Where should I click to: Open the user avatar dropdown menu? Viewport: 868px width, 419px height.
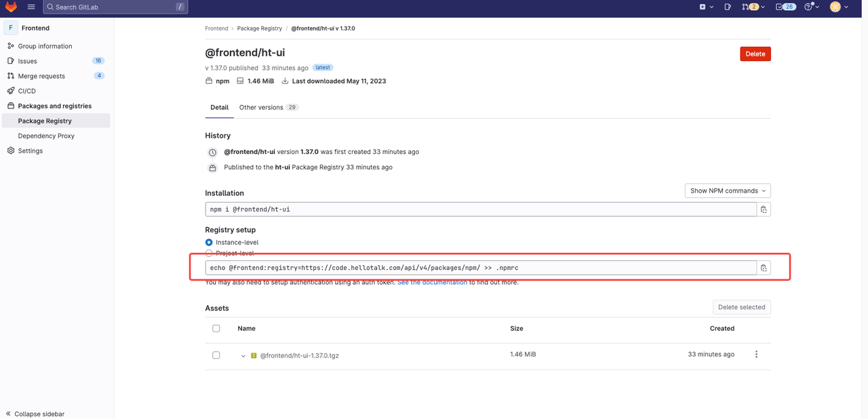point(839,7)
